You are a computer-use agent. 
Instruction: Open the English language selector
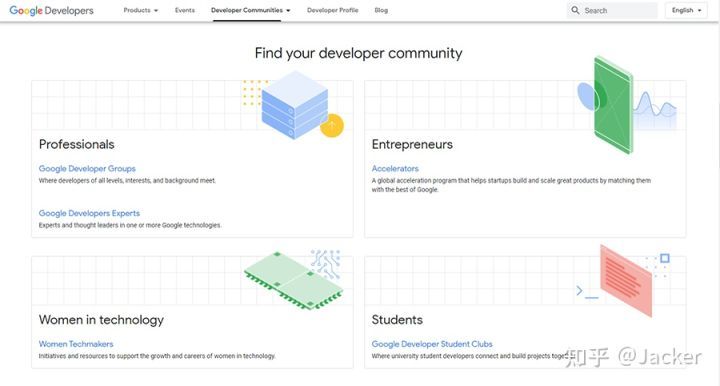(x=686, y=10)
